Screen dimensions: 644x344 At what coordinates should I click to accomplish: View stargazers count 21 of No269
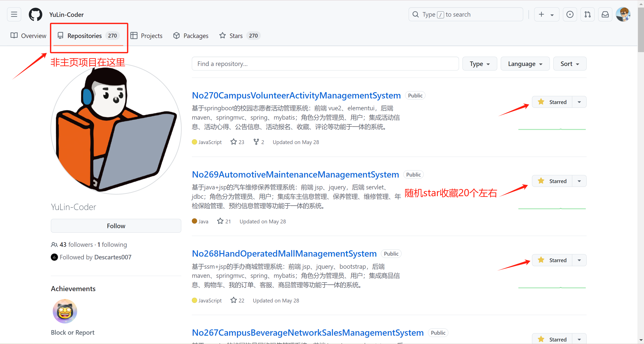point(224,221)
